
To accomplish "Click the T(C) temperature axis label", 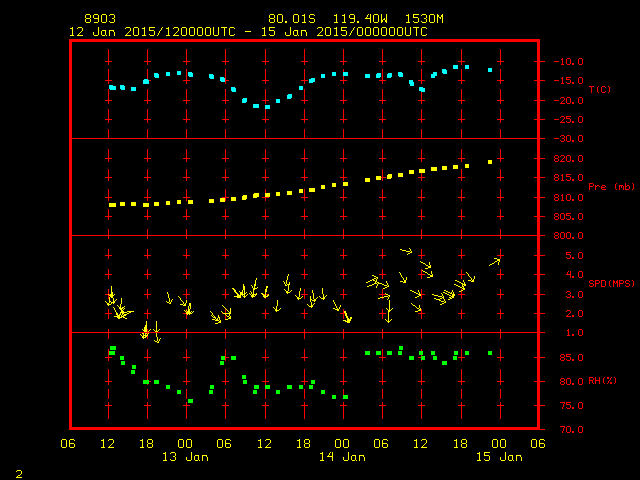I will click(600, 89).
